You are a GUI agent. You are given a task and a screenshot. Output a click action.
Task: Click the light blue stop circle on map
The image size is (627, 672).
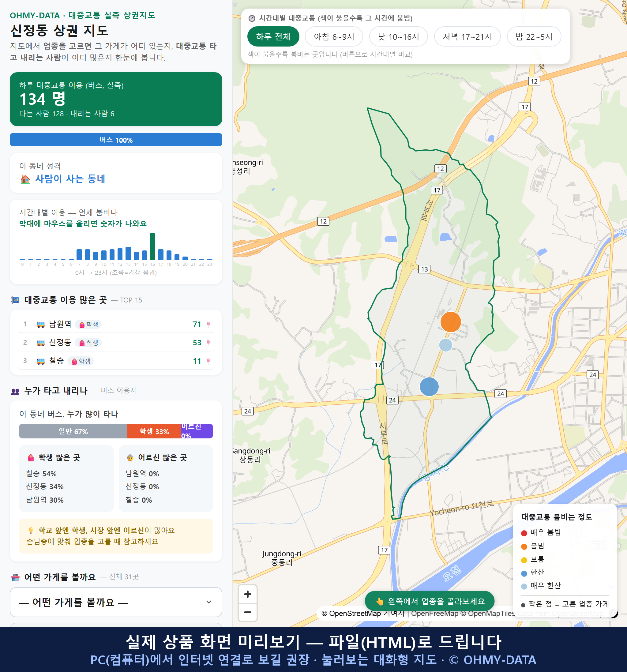click(x=445, y=345)
